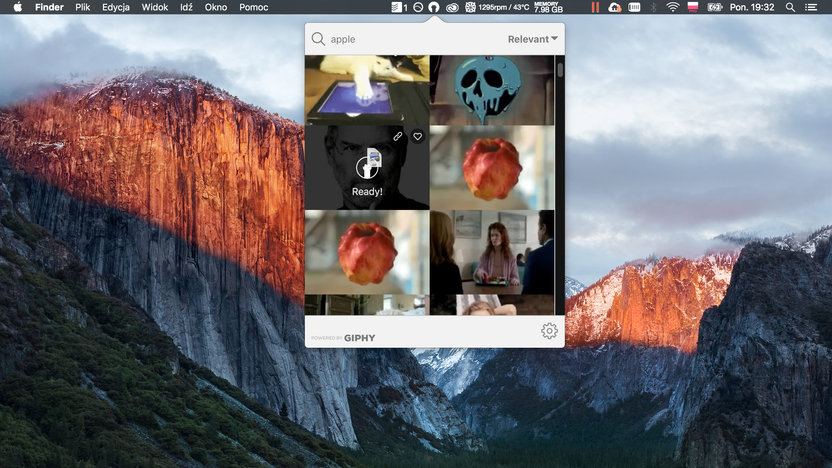Open the Widok menu
Viewport: 832px width, 468px height.
point(154,7)
